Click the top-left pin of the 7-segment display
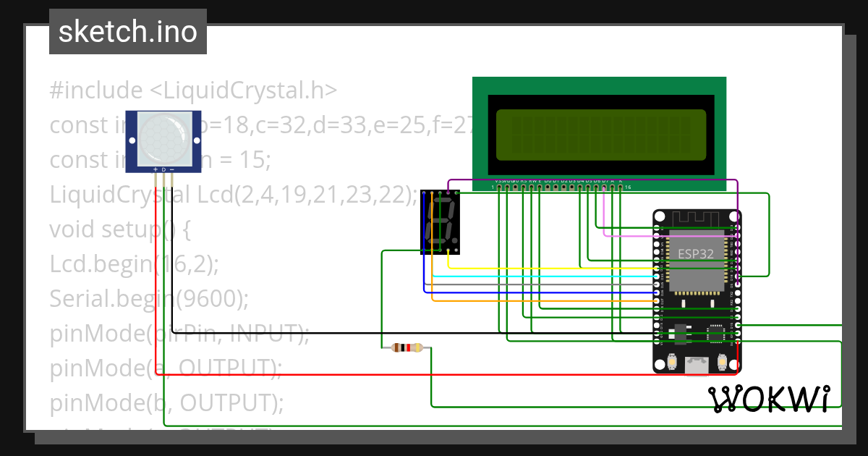Screen dimensions: 868x456 point(425,194)
